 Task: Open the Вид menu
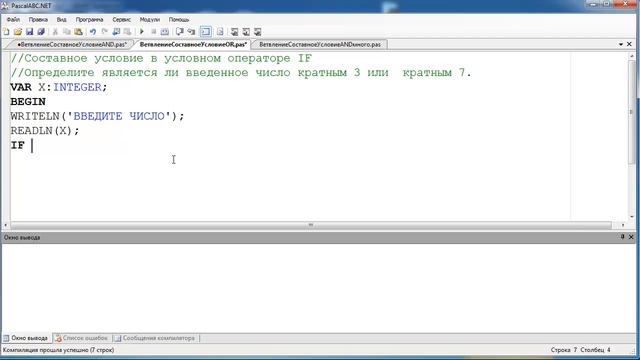point(61,19)
